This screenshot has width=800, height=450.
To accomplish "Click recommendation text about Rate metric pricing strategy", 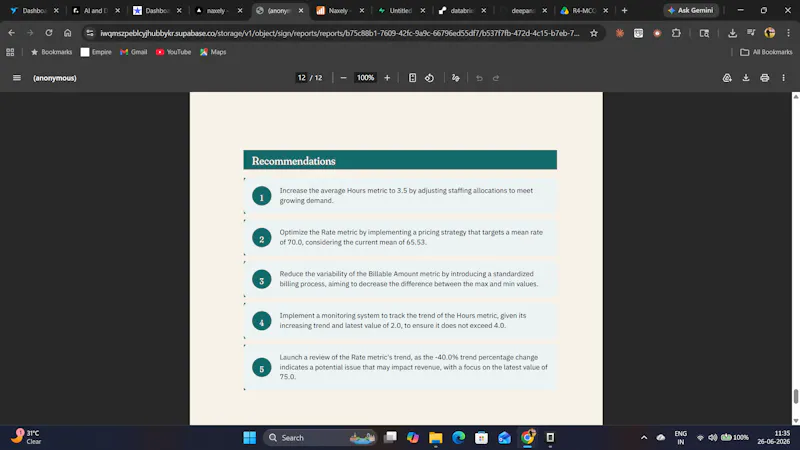I will click(411, 237).
